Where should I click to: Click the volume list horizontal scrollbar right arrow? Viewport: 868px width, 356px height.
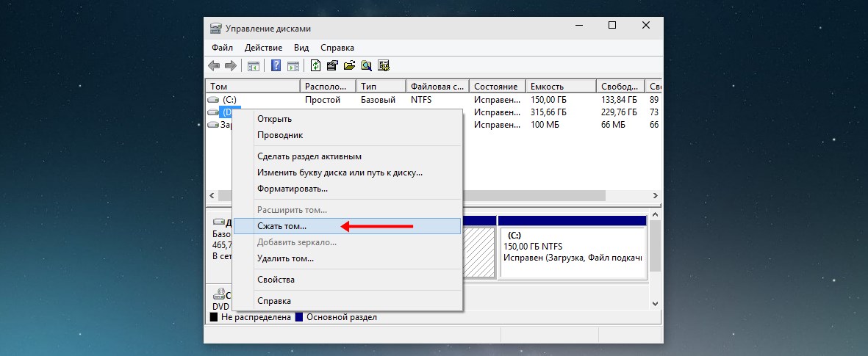click(x=655, y=196)
